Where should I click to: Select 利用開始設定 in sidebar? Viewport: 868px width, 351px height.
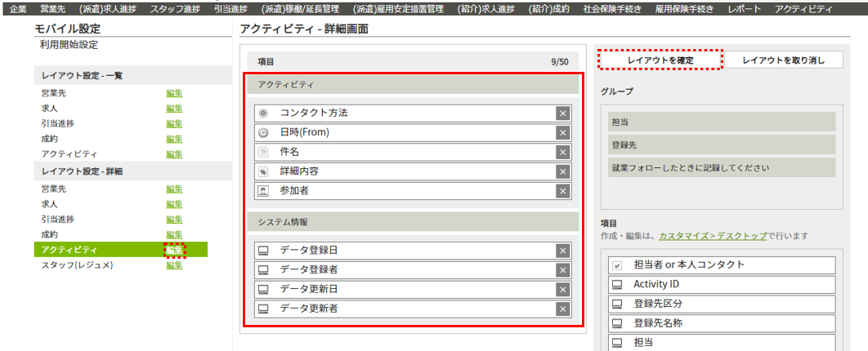tap(69, 46)
